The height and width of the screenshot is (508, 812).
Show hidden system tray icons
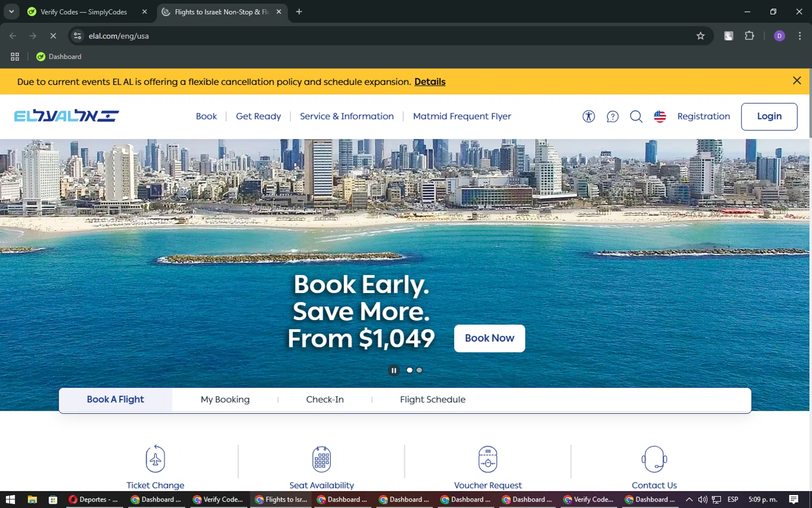tap(689, 499)
